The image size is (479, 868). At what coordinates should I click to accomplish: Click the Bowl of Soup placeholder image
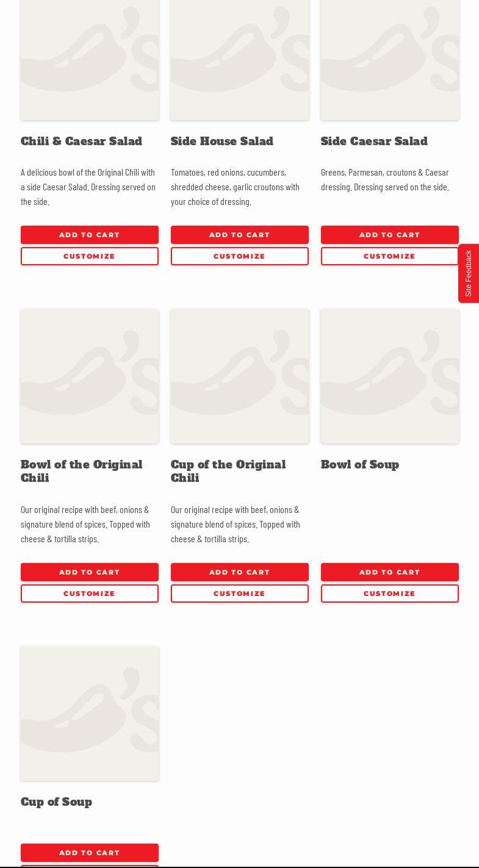[x=389, y=376]
